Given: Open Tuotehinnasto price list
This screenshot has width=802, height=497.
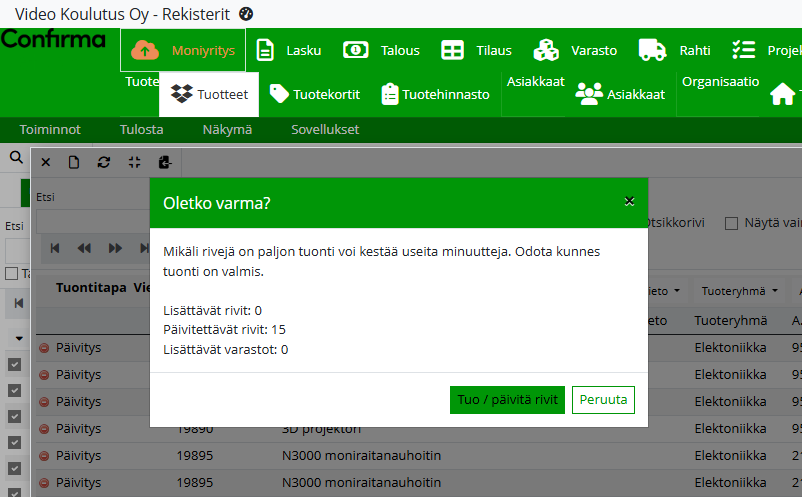Looking at the screenshot, I should (435, 94).
